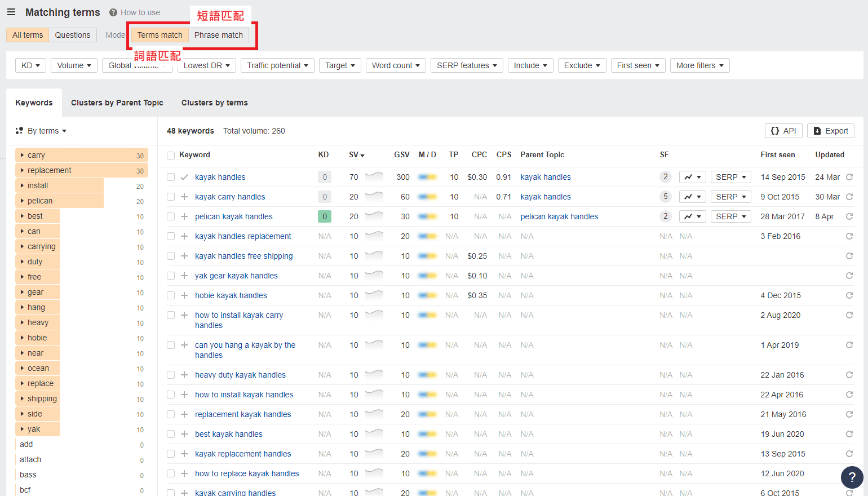This screenshot has height=496, width=868.
Task: Open trend chart for pelican kayak handles
Action: [693, 216]
